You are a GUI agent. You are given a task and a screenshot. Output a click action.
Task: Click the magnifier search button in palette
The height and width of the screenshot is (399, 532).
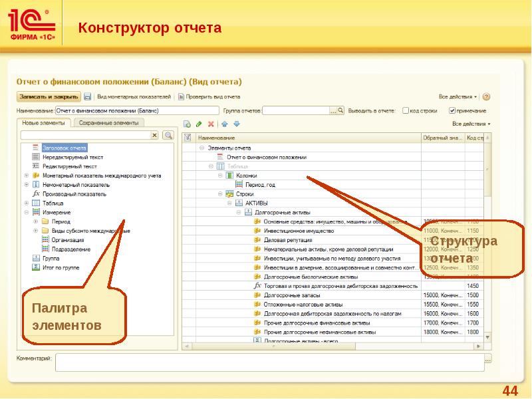click(x=168, y=135)
